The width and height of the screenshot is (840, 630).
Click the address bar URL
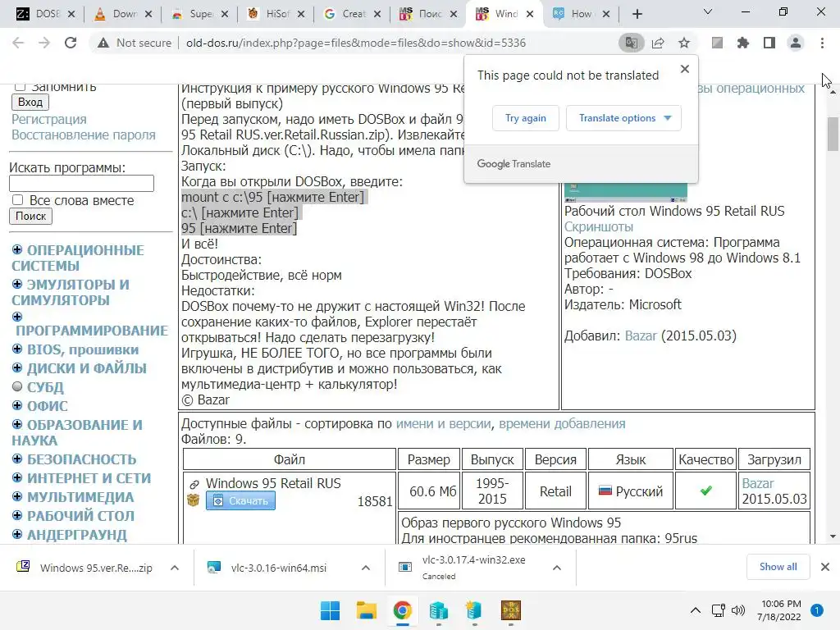[356, 43]
